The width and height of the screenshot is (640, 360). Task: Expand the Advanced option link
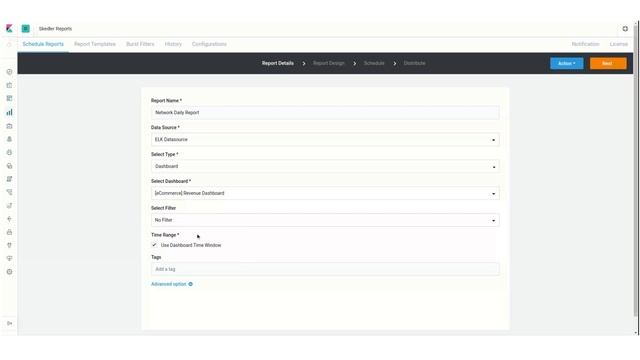tap(169, 284)
